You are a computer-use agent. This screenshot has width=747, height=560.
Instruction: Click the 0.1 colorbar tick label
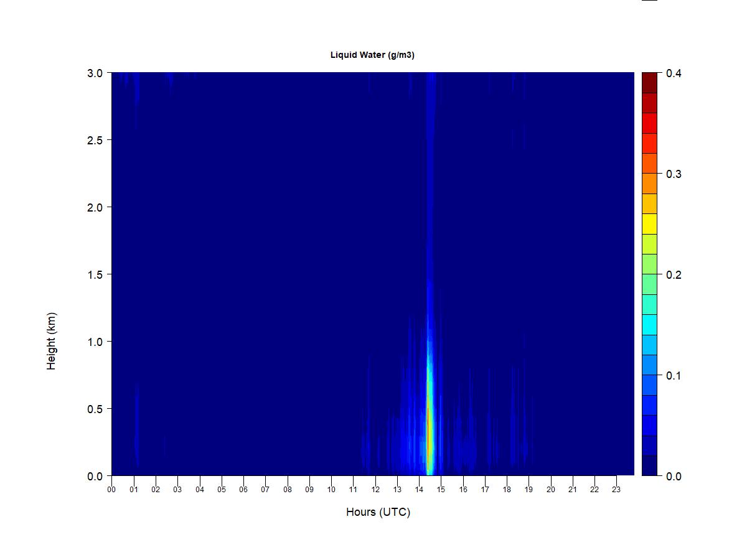click(674, 375)
